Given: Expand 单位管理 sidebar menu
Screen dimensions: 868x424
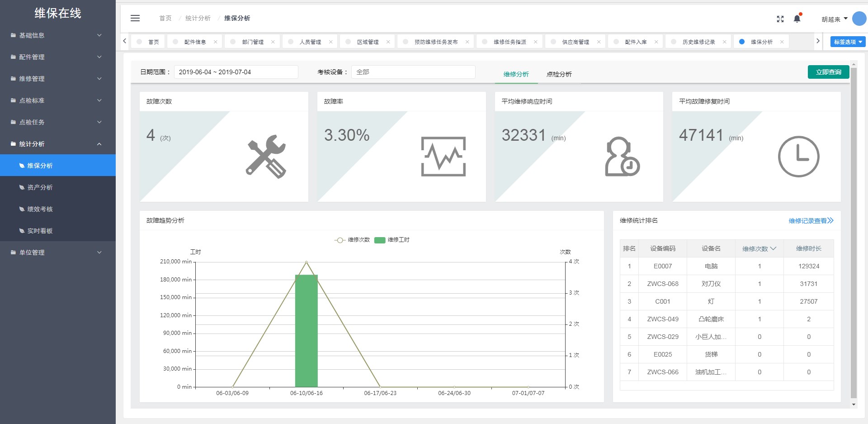Looking at the screenshot, I should pyautogui.click(x=58, y=252).
